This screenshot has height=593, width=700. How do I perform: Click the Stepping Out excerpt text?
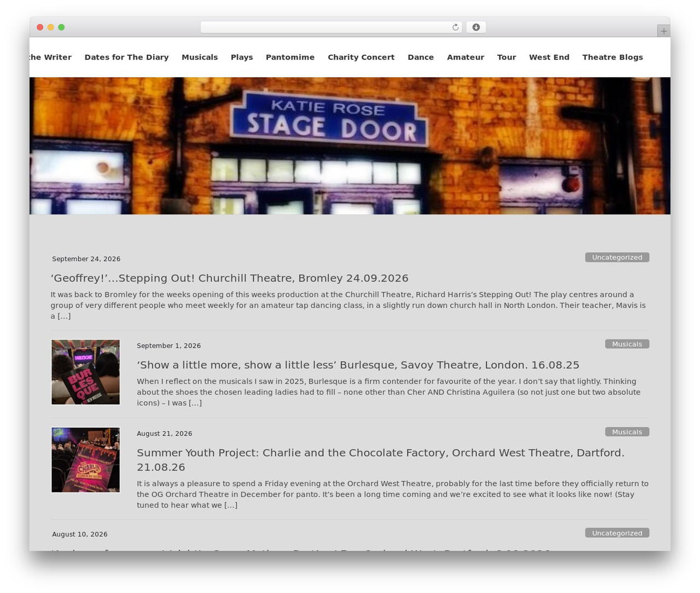coord(348,305)
